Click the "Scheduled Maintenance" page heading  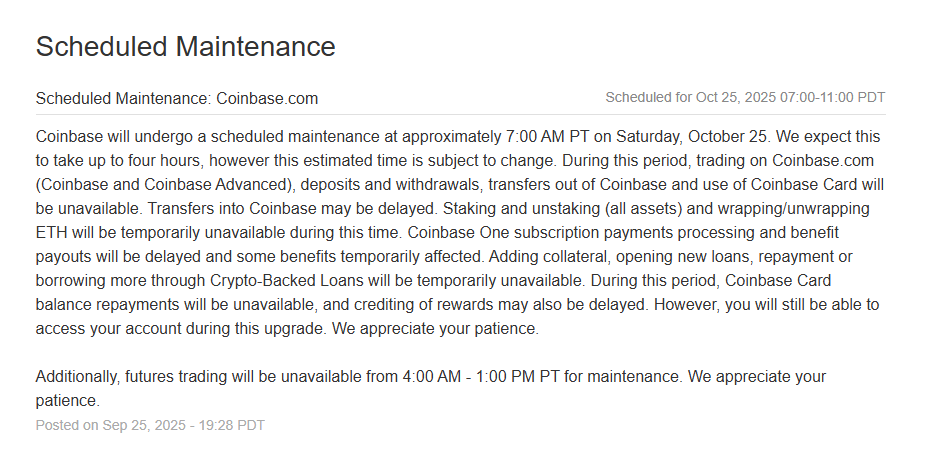pos(185,46)
